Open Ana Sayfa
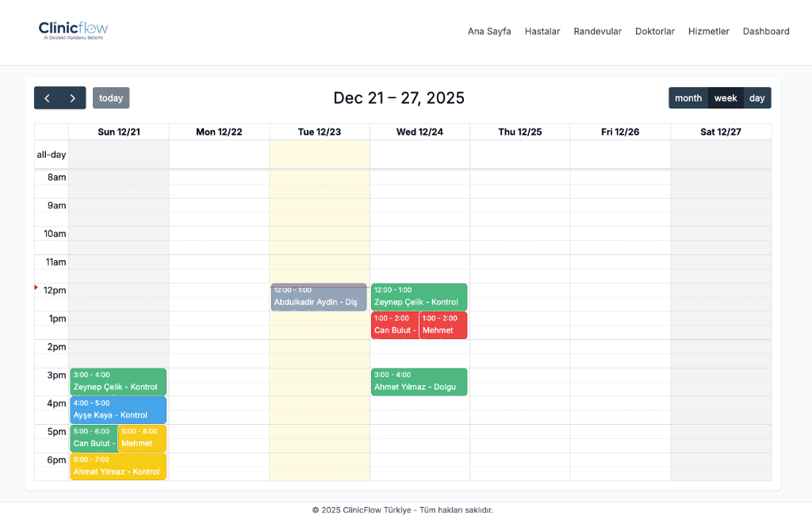Image resolution: width=812 pixels, height=523 pixels. [489, 31]
